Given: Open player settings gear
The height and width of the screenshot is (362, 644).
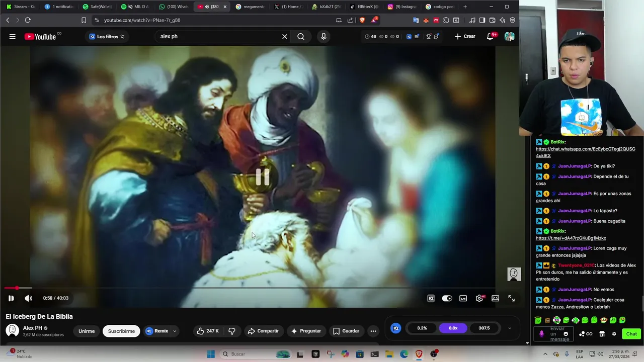Looking at the screenshot, I should pyautogui.click(x=479, y=298).
